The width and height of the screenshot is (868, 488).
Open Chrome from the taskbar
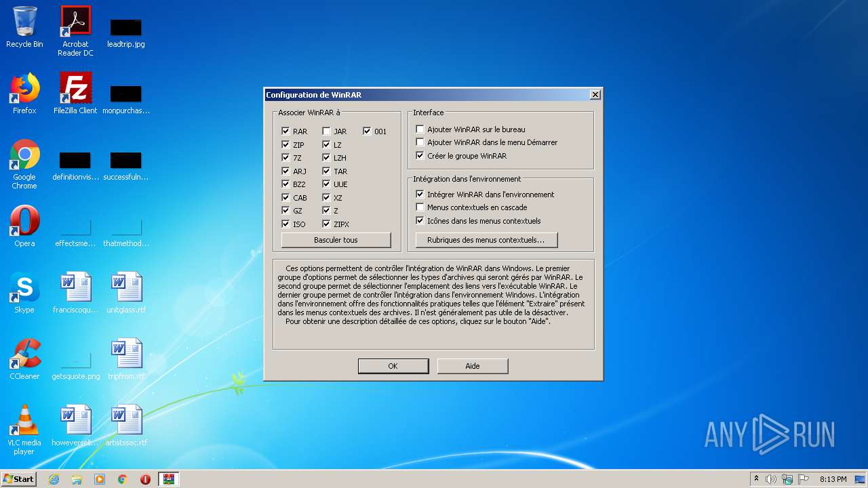coord(123,479)
